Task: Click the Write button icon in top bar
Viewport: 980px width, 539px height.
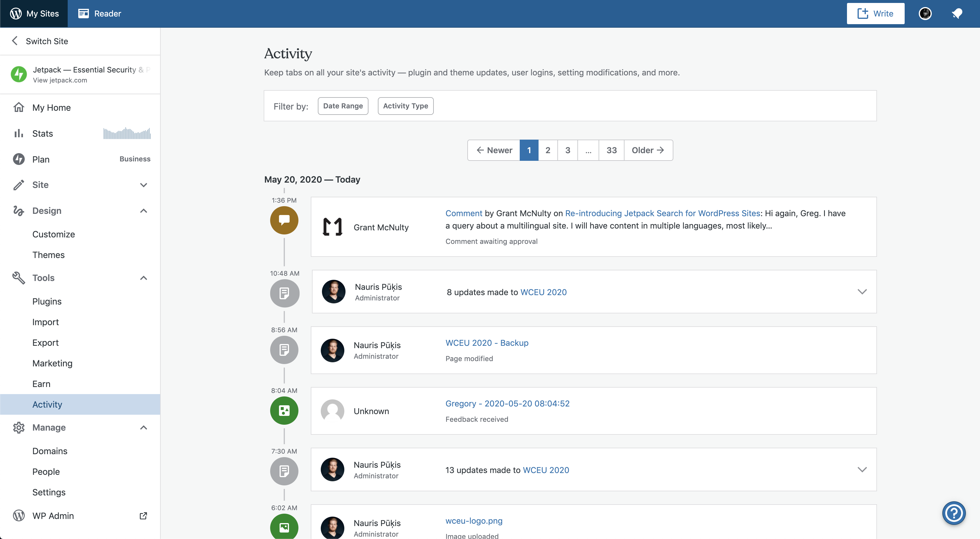Action: coord(863,13)
